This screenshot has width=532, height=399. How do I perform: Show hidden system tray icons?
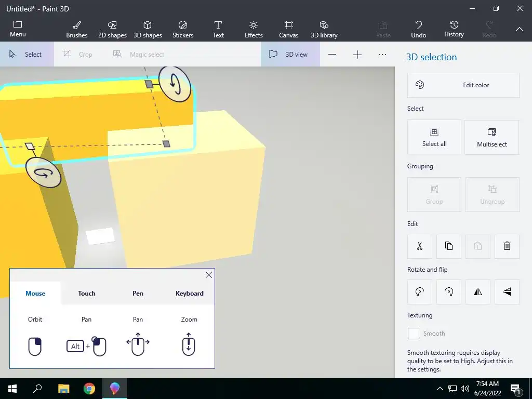click(x=440, y=389)
